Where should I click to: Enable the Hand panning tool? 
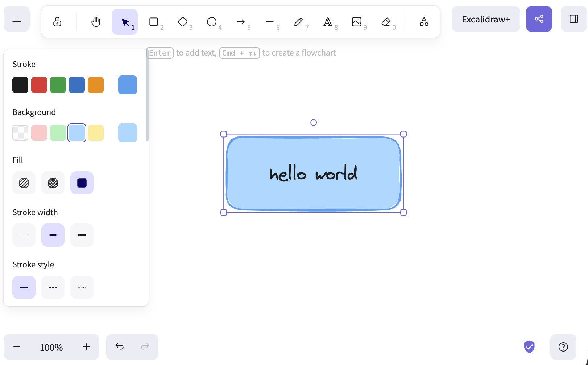95,22
